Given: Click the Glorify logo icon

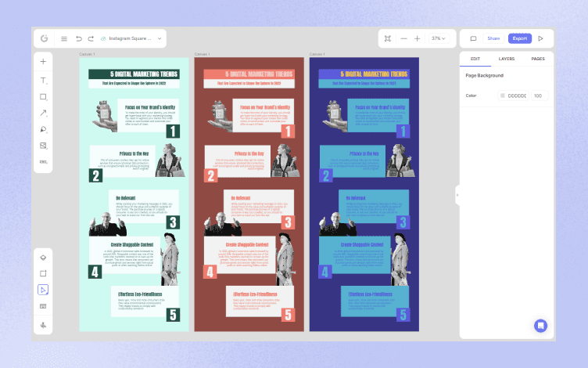Looking at the screenshot, I should [x=45, y=38].
